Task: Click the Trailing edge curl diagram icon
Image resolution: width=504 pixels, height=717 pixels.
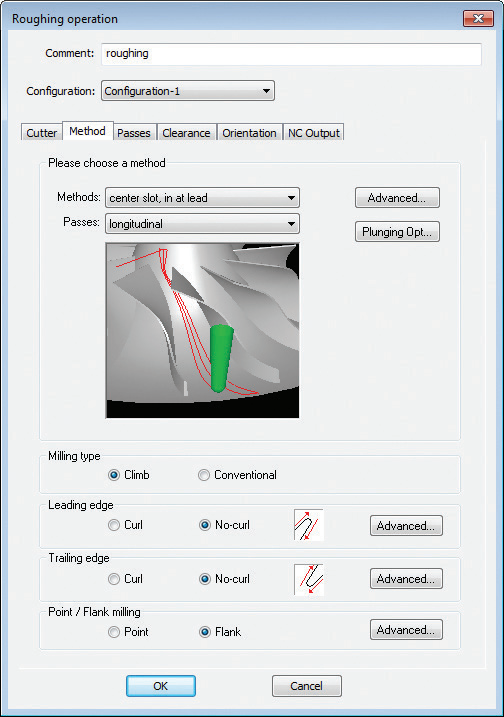Action: (x=309, y=579)
